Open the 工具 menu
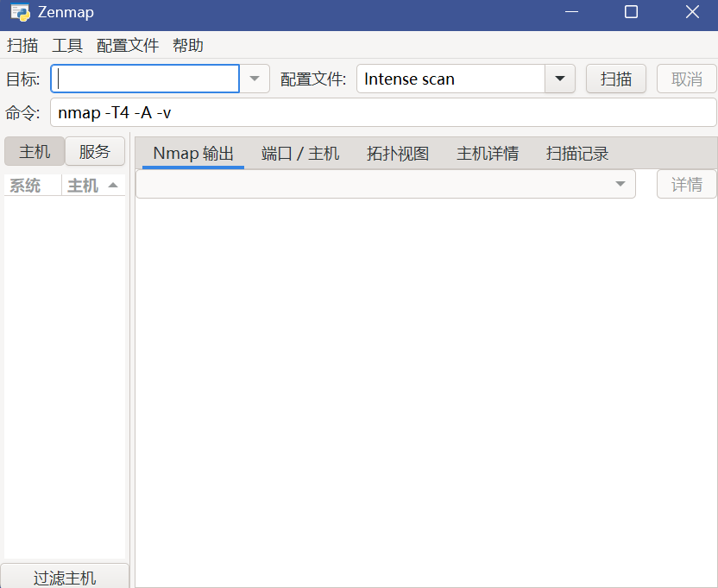718x588 pixels. coord(67,46)
